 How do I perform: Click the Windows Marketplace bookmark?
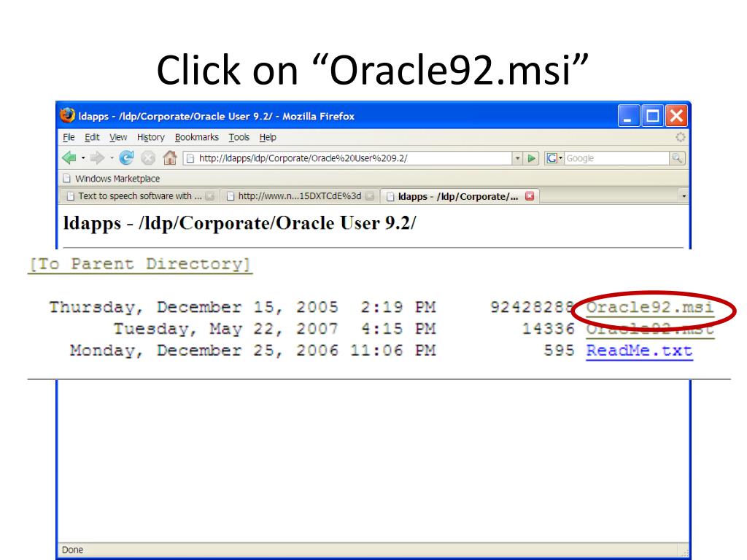[x=112, y=179]
